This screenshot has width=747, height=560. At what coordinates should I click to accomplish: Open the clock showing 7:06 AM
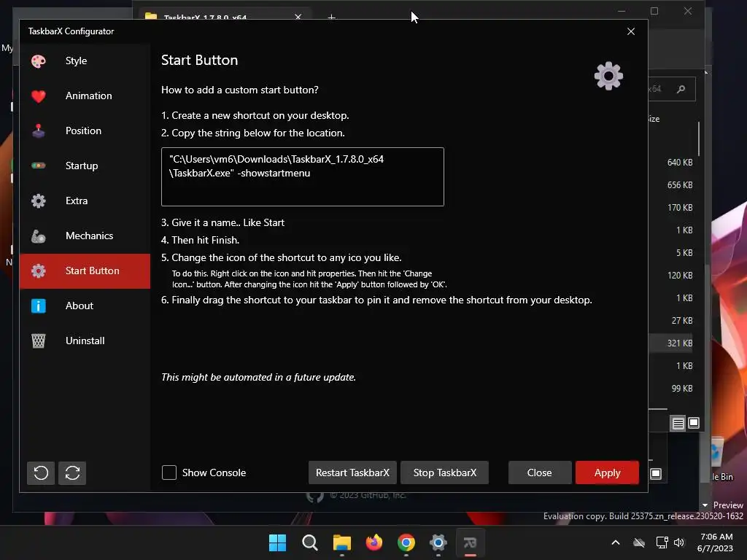[715, 542]
